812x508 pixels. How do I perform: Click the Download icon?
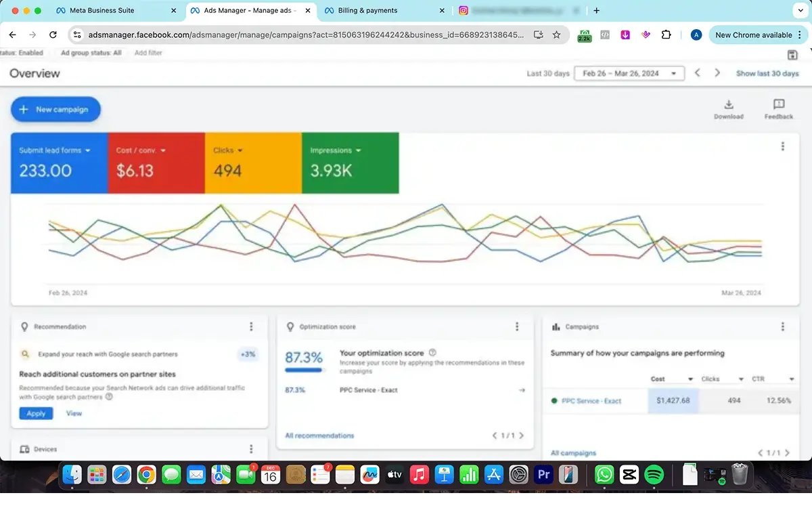[728, 105]
